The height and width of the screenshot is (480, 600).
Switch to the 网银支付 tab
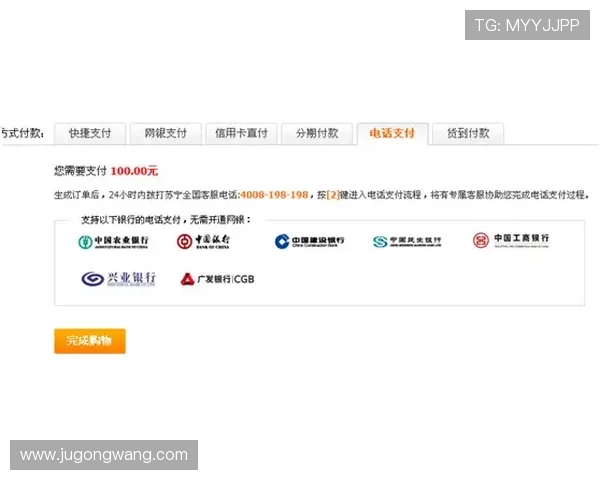coord(166,134)
